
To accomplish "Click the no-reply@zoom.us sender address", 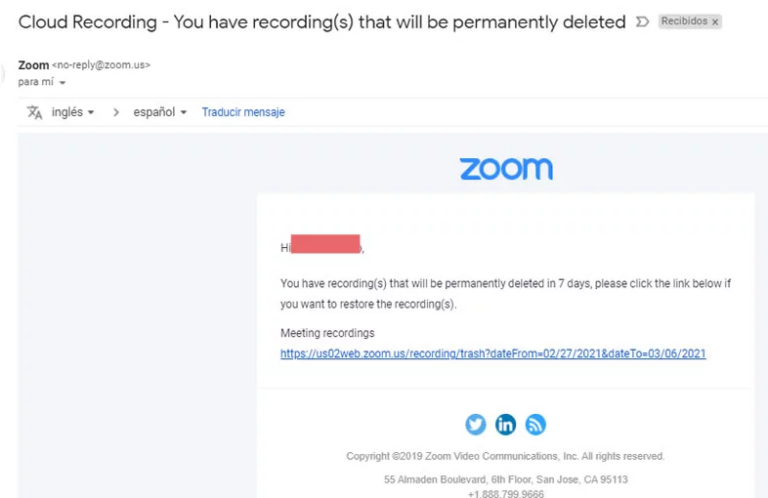I will pyautogui.click(x=101, y=65).
